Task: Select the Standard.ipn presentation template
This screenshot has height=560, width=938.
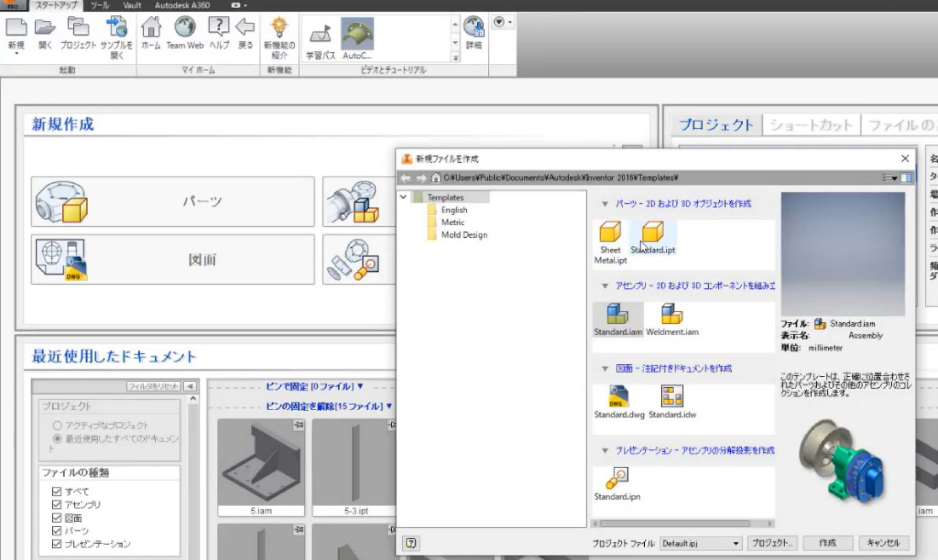Action: [617, 479]
